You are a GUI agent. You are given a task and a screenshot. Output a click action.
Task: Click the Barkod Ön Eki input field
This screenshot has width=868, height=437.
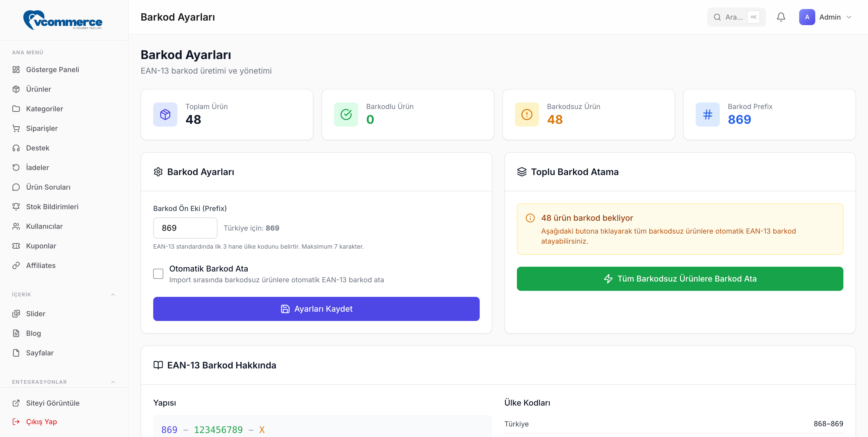(x=185, y=228)
